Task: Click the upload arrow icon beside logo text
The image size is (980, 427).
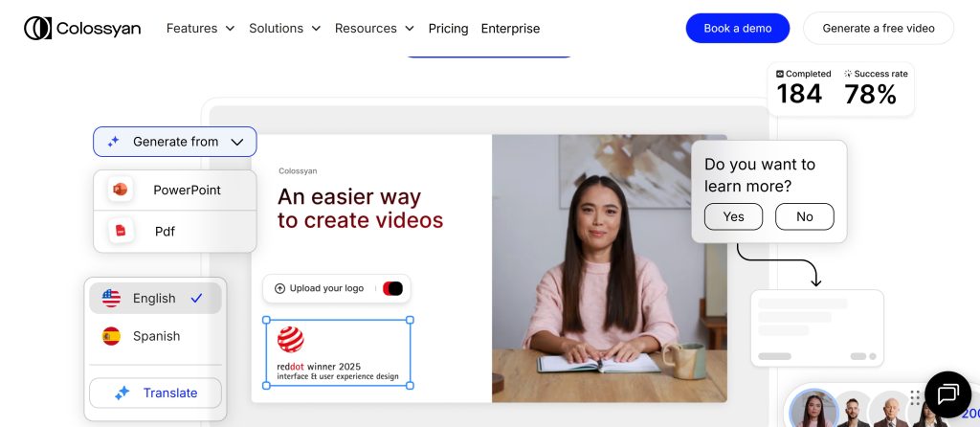Action: pos(279,288)
